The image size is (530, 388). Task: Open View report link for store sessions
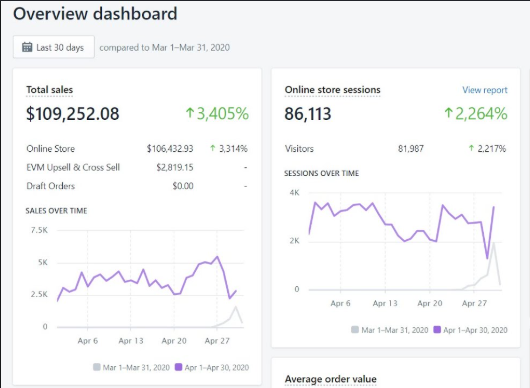[485, 90]
